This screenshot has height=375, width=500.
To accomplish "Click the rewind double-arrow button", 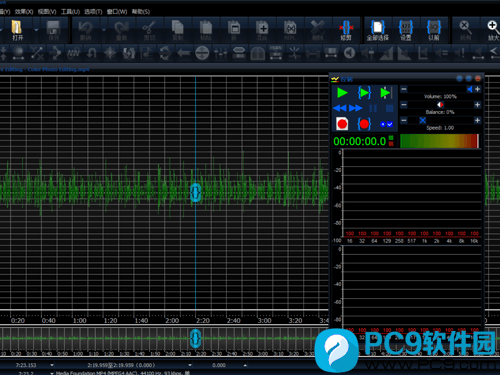I will 340,108.
